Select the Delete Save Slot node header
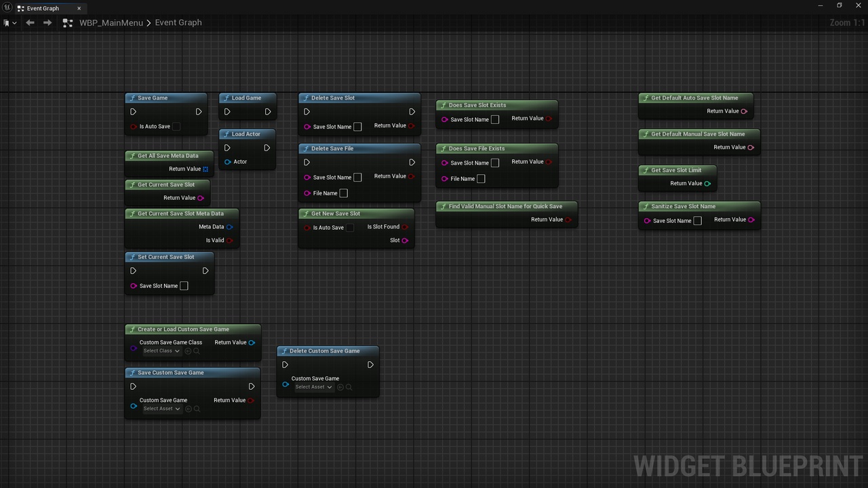This screenshot has width=868, height=488. point(359,98)
